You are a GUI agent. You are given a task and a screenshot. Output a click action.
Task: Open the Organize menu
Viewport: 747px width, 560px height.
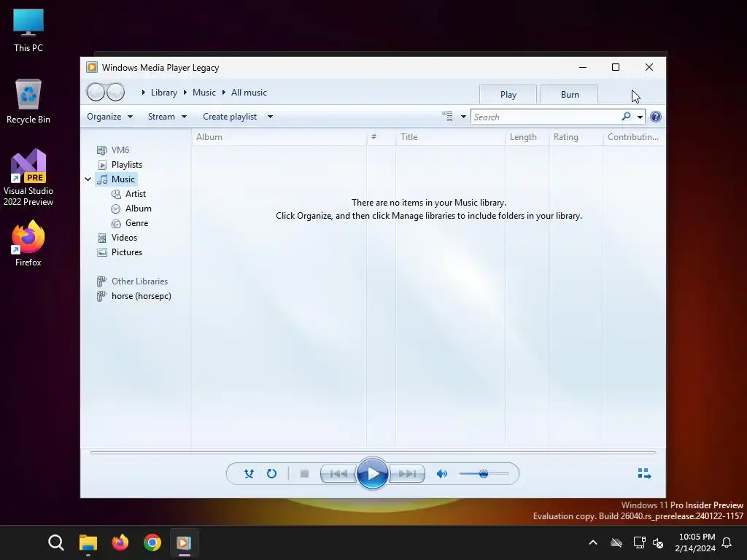pos(109,117)
